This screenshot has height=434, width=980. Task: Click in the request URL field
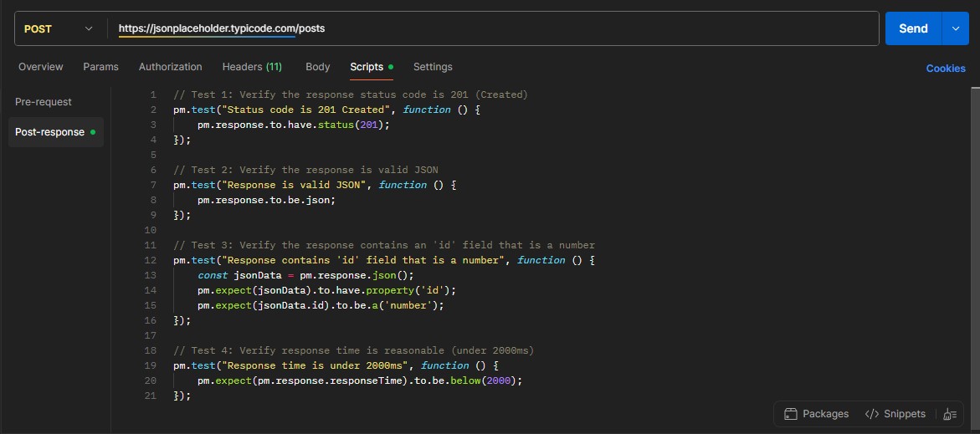coord(494,28)
